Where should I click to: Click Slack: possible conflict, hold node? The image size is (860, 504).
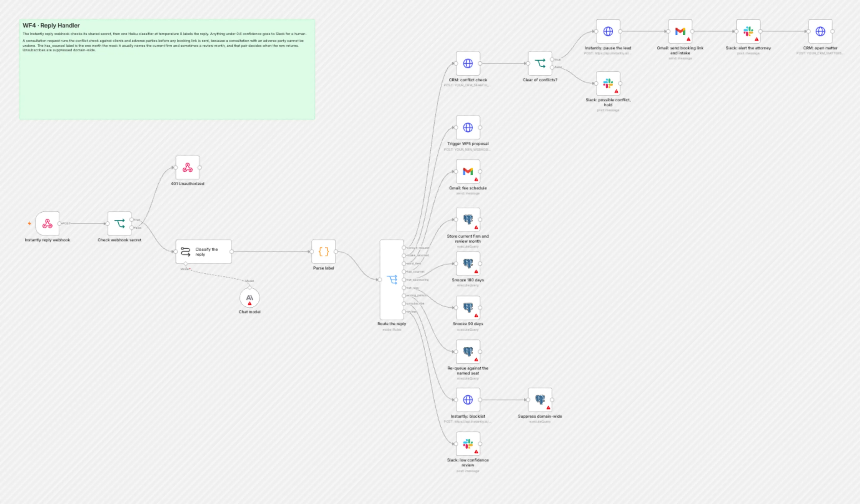[x=608, y=83]
